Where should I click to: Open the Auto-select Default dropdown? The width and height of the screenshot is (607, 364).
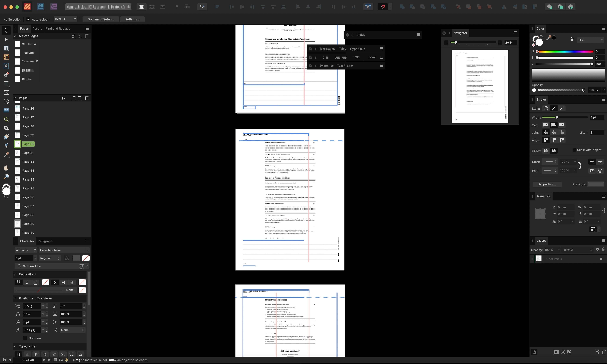click(65, 19)
